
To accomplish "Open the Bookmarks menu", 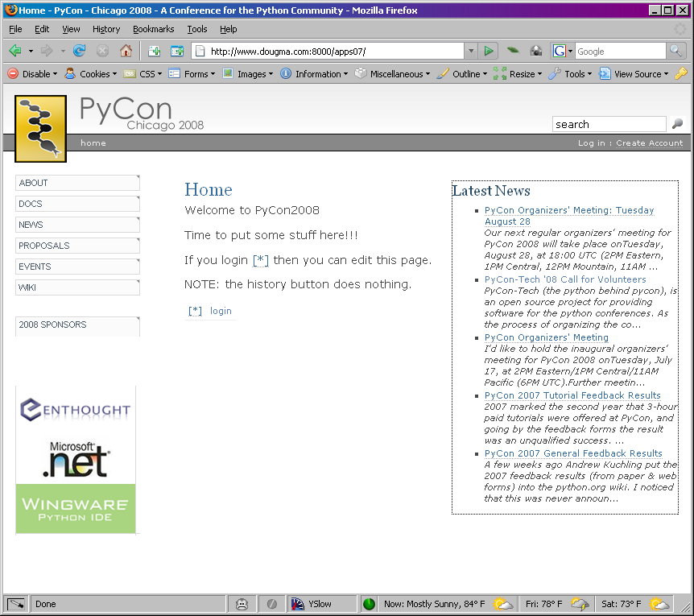I will [x=153, y=29].
